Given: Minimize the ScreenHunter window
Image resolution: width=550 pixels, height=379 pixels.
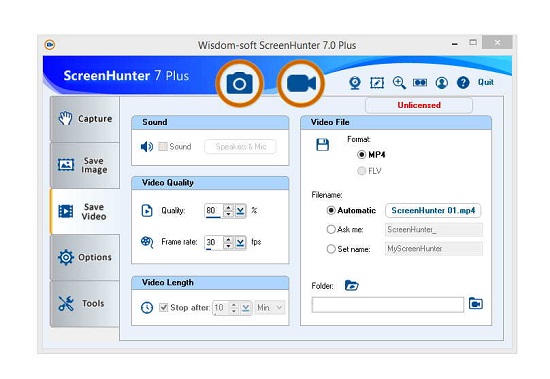Looking at the screenshot, I should click(455, 44).
